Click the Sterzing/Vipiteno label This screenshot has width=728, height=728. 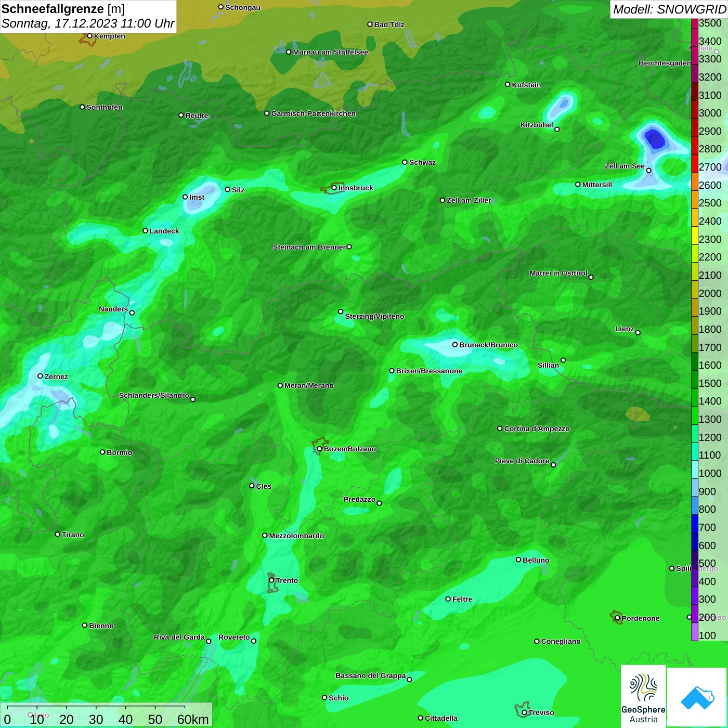click(374, 316)
